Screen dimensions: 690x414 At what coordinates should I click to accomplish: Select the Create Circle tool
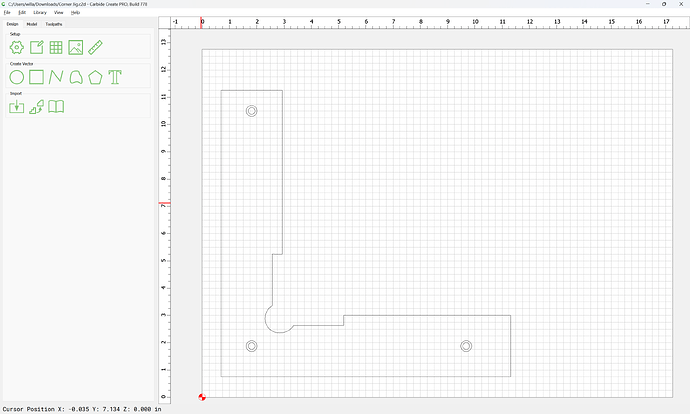point(17,77)
